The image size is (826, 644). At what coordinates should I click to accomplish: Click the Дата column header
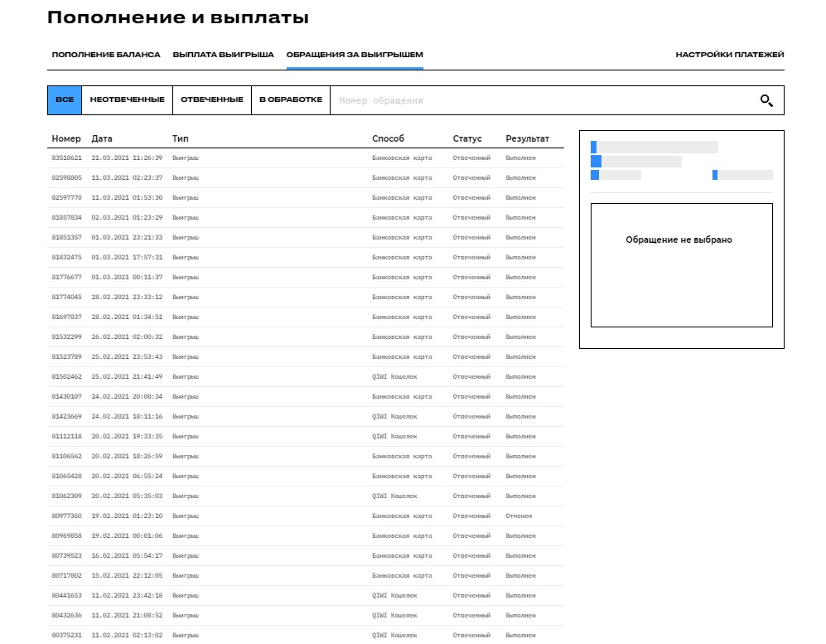pos(102,138)
